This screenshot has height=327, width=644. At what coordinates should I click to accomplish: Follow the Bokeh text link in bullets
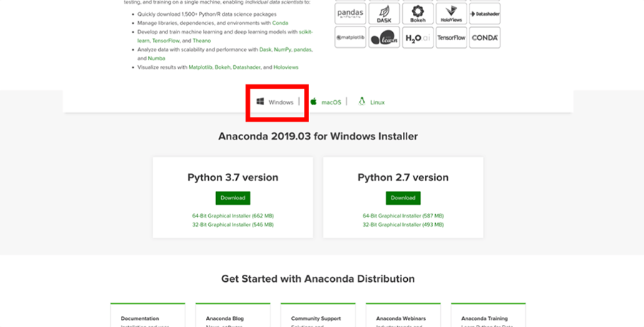click(x=223, y=67)
